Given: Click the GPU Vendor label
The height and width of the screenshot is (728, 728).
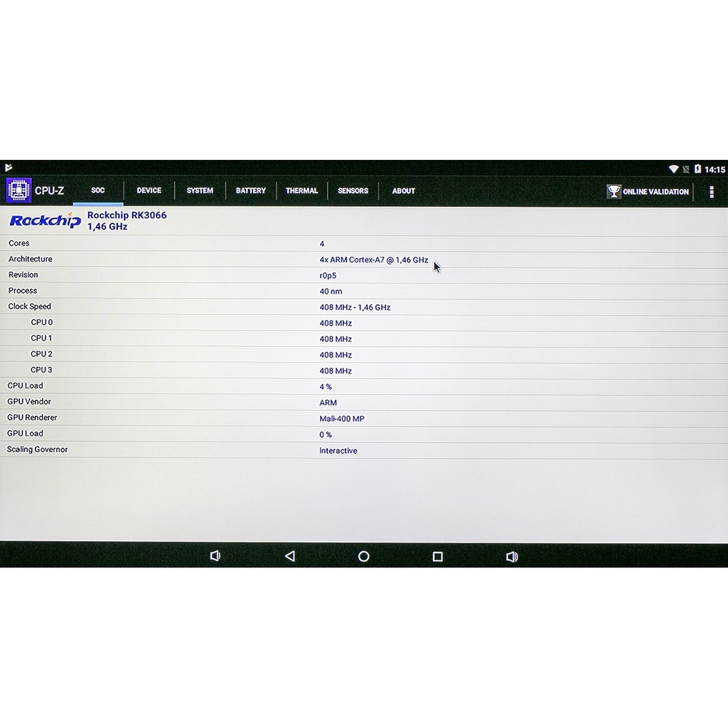Looking at the screenshot, I should [28, 402].
